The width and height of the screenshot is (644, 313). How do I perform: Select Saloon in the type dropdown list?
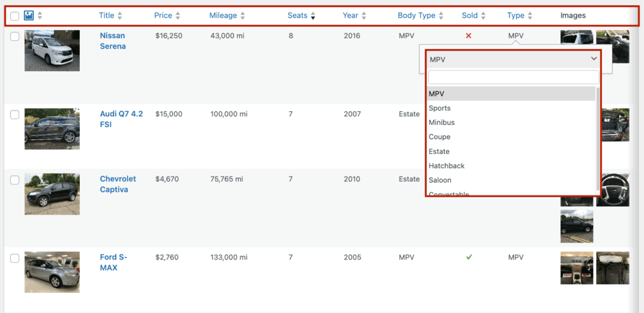tap(511, 180)
